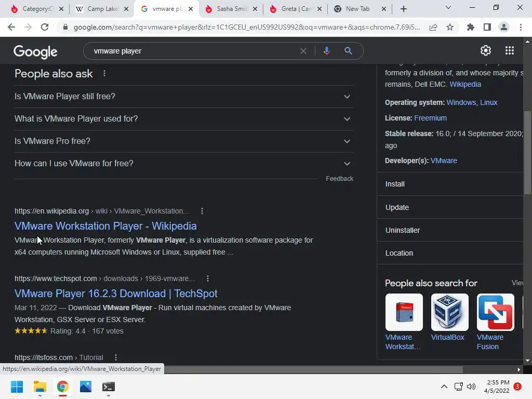Viewport: 532px width, 399px height.
Task: Open the Google apps grid
Action: tap(510, 50)
